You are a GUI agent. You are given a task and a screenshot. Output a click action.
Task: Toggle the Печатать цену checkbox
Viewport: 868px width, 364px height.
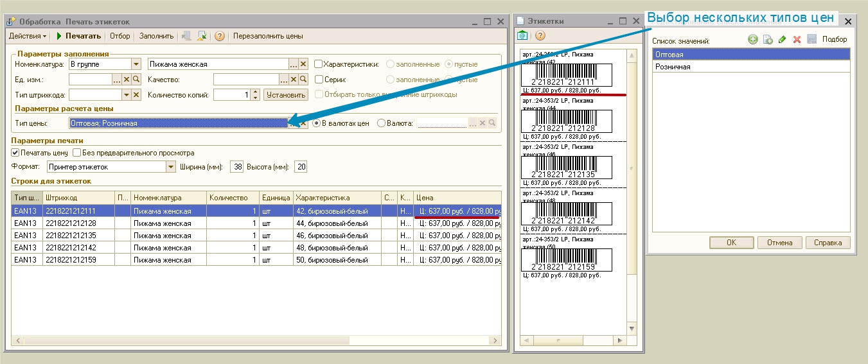click(15, 153)
